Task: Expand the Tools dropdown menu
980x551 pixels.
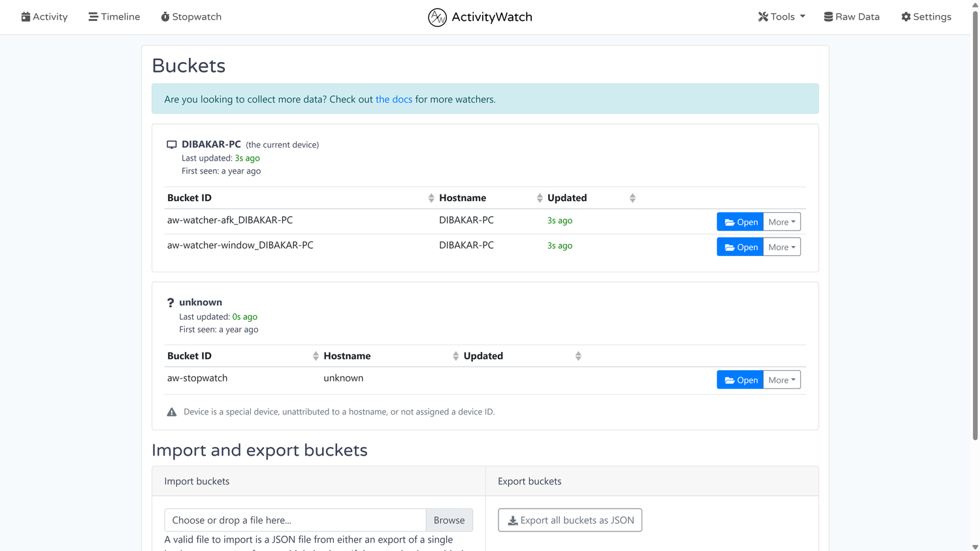Action: click(781, 17)
